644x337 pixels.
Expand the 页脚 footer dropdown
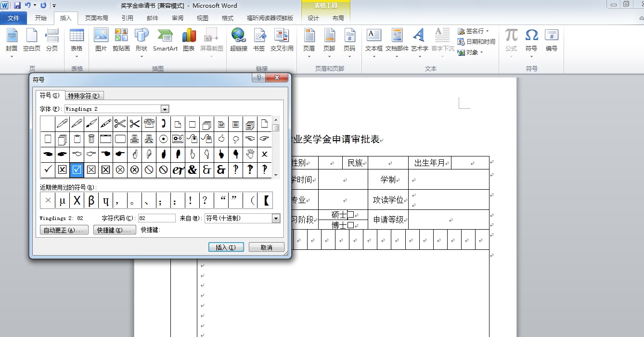pyautogui.click(x=329, y=57)
